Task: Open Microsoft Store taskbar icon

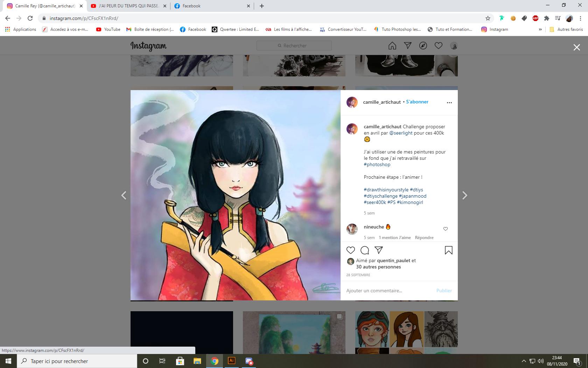Action: [x=180, y=361]
